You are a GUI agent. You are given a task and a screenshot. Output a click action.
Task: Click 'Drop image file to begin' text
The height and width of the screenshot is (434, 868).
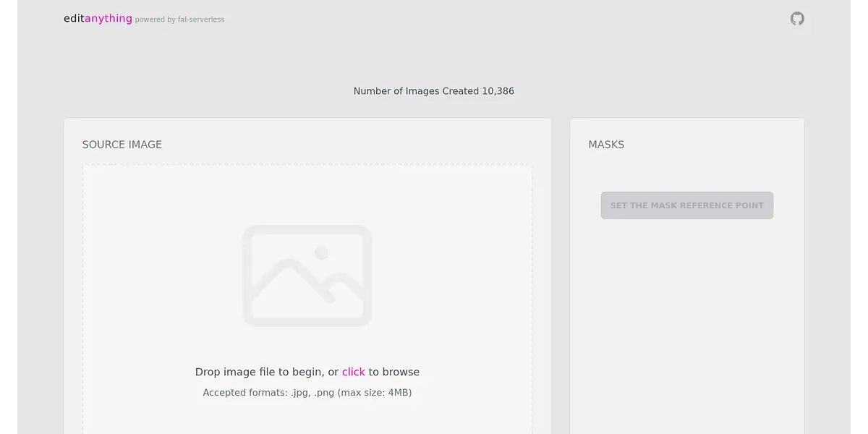[x=259, y=372]
